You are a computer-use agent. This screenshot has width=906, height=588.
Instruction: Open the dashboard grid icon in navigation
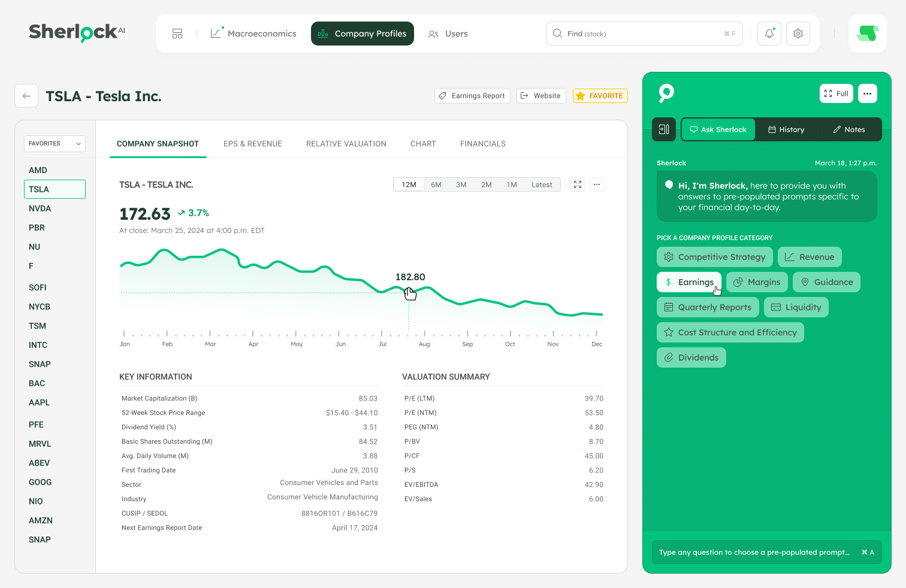click(177, 34)
